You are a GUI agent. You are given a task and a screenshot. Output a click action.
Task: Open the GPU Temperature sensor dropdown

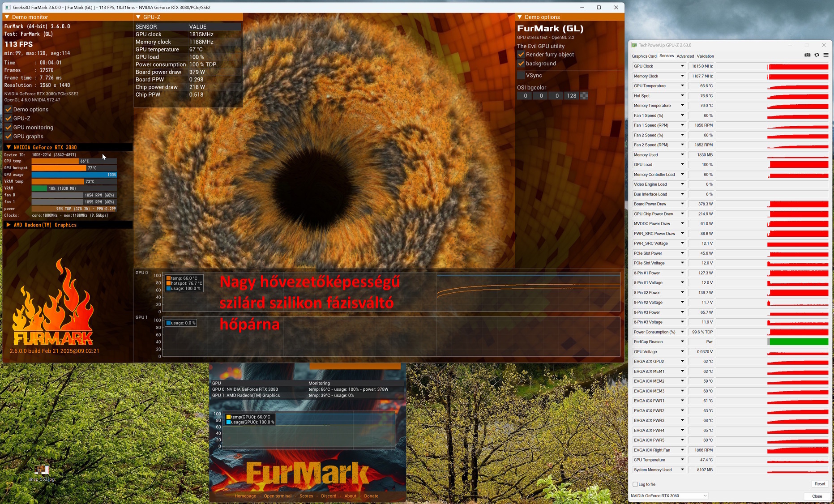[x=682, y=86]
